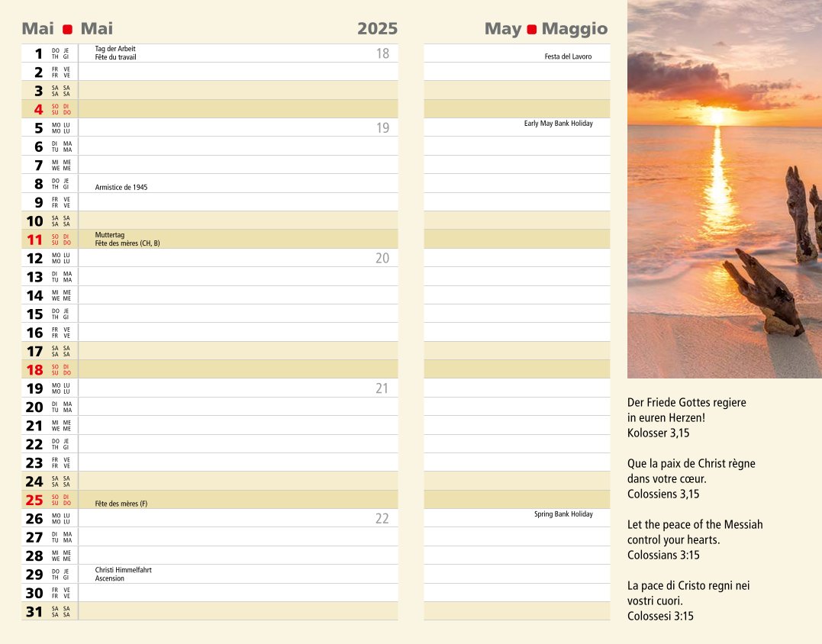Open the sunset beach photo

(724, 188)
